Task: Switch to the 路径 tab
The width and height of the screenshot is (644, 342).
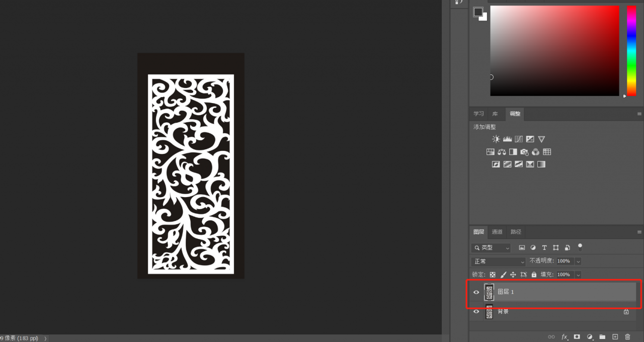Action: [x=516, y=232]
